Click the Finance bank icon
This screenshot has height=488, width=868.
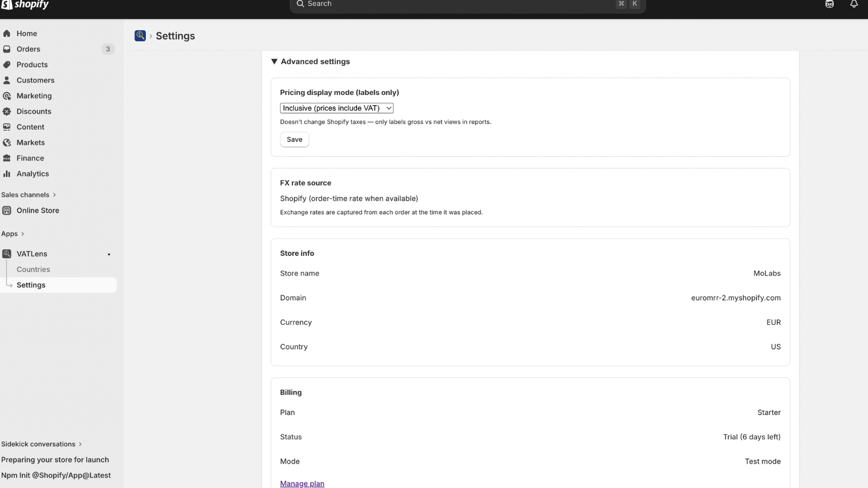[x=7, y=158]
